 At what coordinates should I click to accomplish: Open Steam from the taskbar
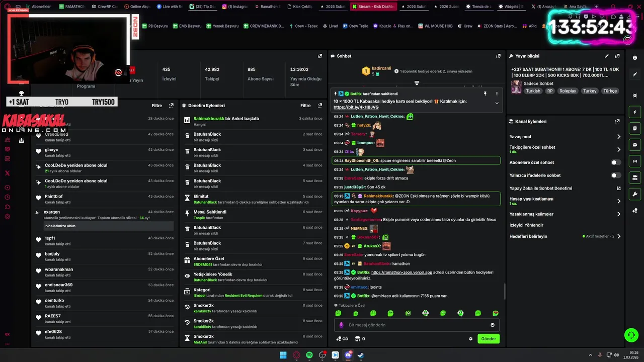pos(361,355)
